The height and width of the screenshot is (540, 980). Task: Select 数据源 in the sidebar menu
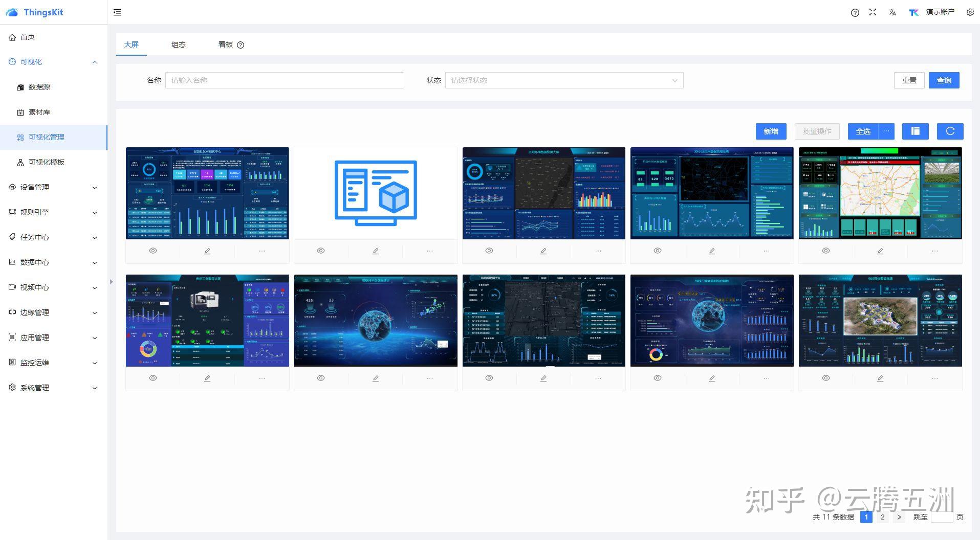point(38,87)
